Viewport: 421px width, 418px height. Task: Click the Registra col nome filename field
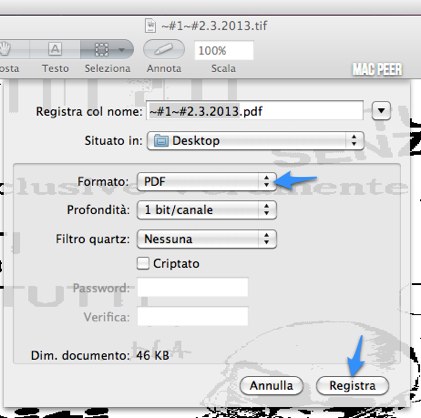[255, 111]
